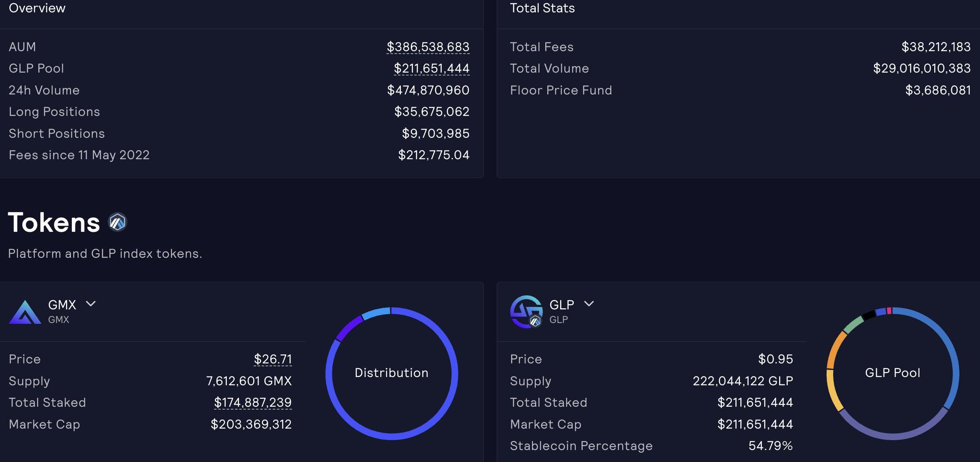The height and width of the screenshot is (462, 980).
Task: Click the Arbitrum network icon beside Tokens heading
Action: pos(118,222)
